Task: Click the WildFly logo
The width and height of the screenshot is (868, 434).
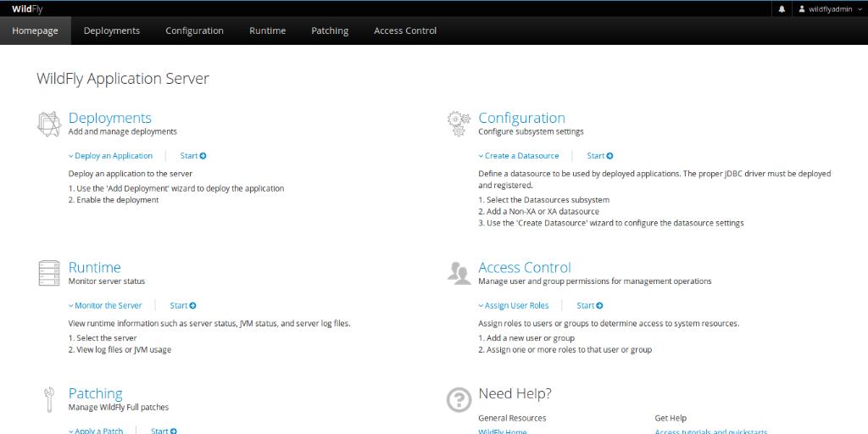Action: pyautogui.click(x=27, y=8)
